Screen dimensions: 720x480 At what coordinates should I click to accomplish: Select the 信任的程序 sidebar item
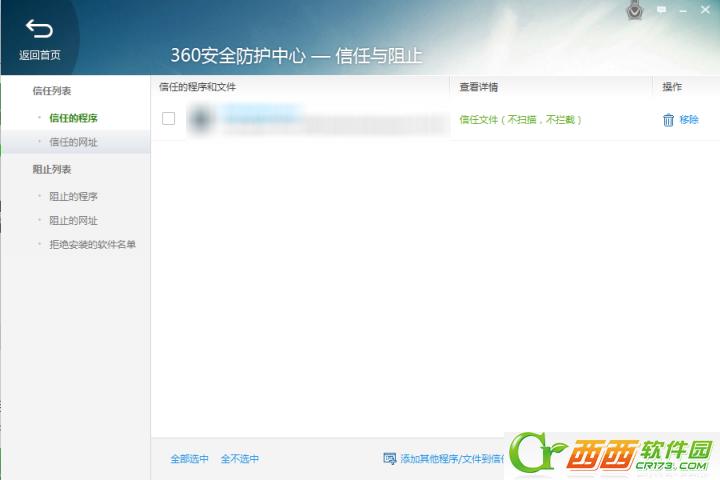(x=73, y=118)
